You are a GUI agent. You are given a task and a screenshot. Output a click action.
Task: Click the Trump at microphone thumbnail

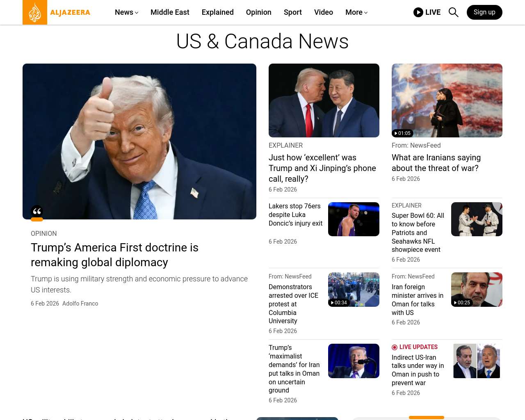pos(354,361)
